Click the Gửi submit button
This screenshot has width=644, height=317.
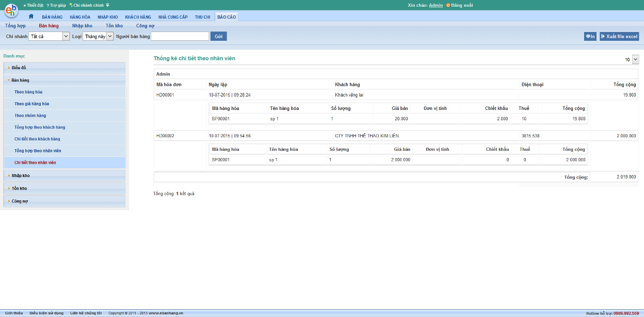pos(219,36)
